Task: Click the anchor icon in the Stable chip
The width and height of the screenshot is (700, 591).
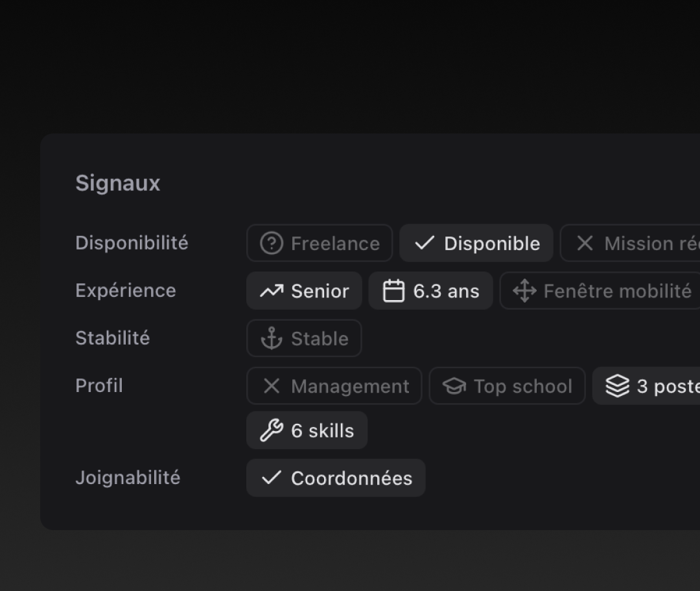Action: [x=270, y=338]
